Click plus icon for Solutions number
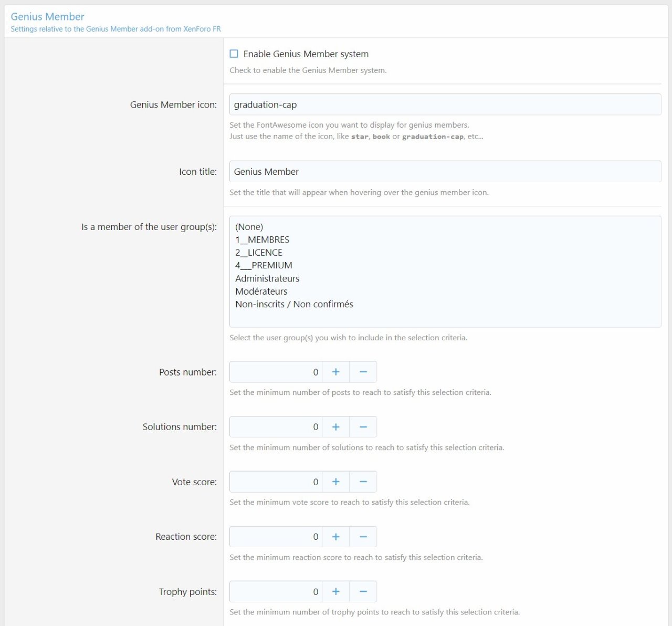Screen dimensions: 672x626 point(336,427)
